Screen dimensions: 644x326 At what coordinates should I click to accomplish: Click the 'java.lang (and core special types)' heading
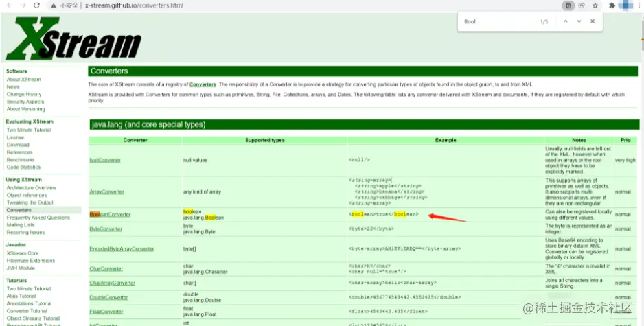(x=148, y=124)
